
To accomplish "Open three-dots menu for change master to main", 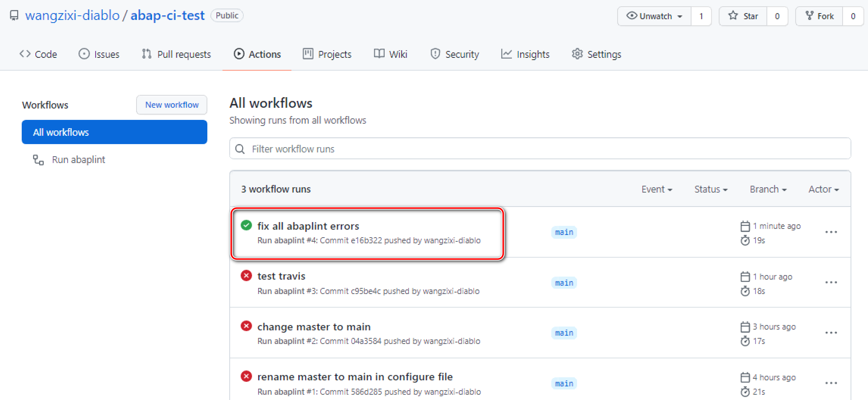I will pyautogui.click(x=831, y=333).
